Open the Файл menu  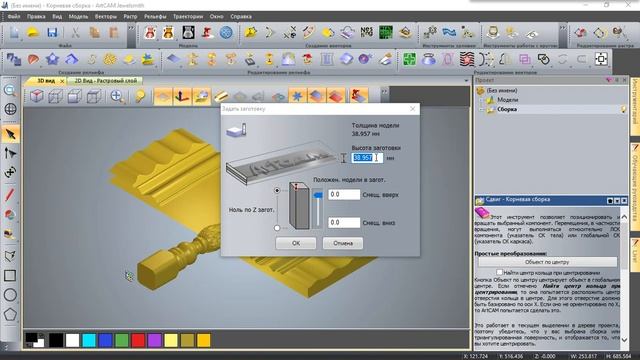click(14, 17)
